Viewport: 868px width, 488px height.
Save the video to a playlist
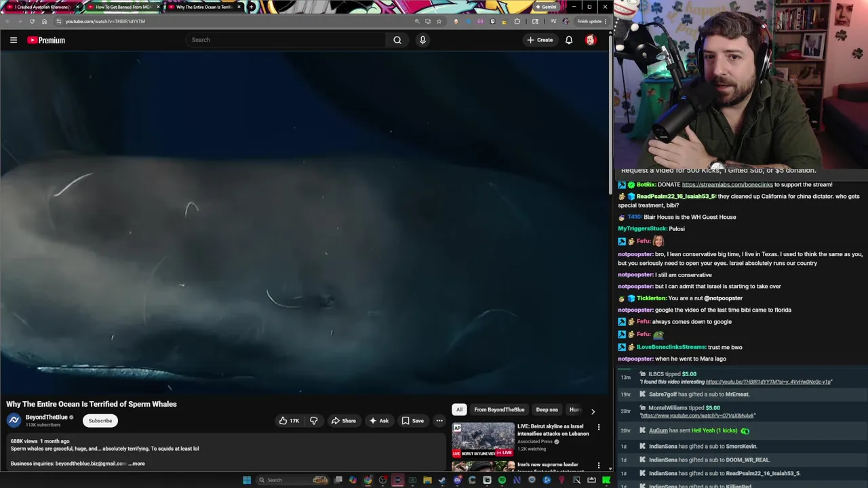point(412,421)
